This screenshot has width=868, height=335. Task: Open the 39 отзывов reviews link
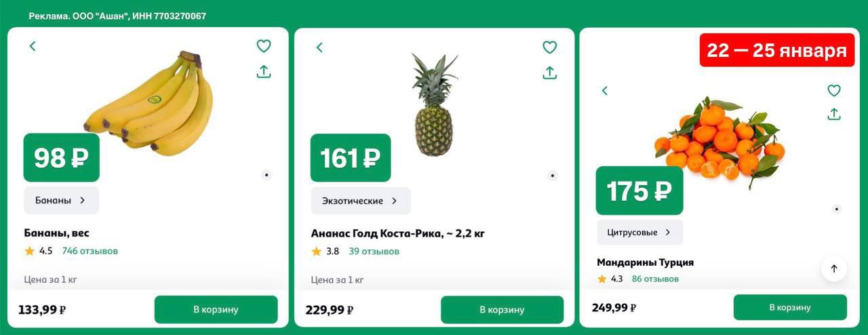(374, 252)
